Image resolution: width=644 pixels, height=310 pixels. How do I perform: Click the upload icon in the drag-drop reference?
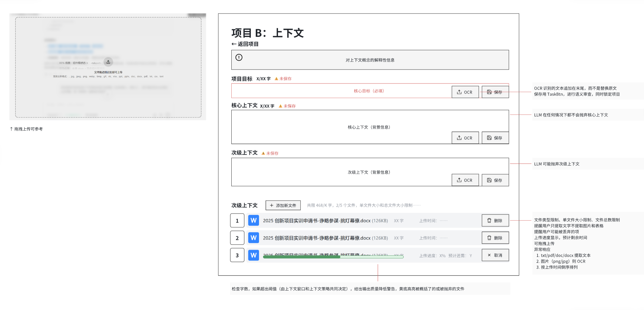coord(108,62)
